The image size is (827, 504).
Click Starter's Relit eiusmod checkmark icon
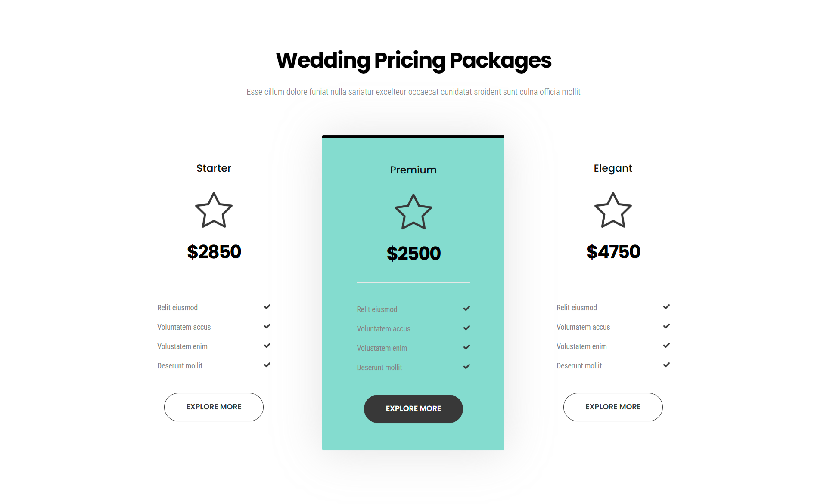pos(267,307)
